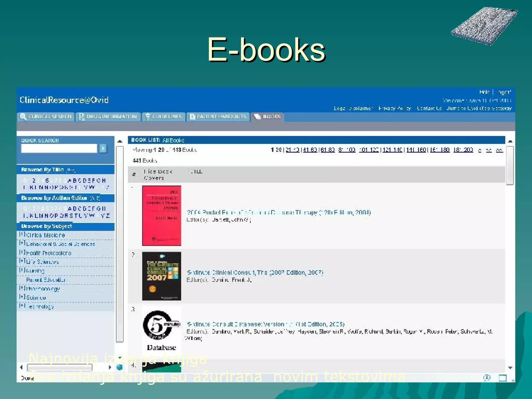The image size is (532, 399).
Task: Click the Browse by Subject header
Action: tap(65, 226)
